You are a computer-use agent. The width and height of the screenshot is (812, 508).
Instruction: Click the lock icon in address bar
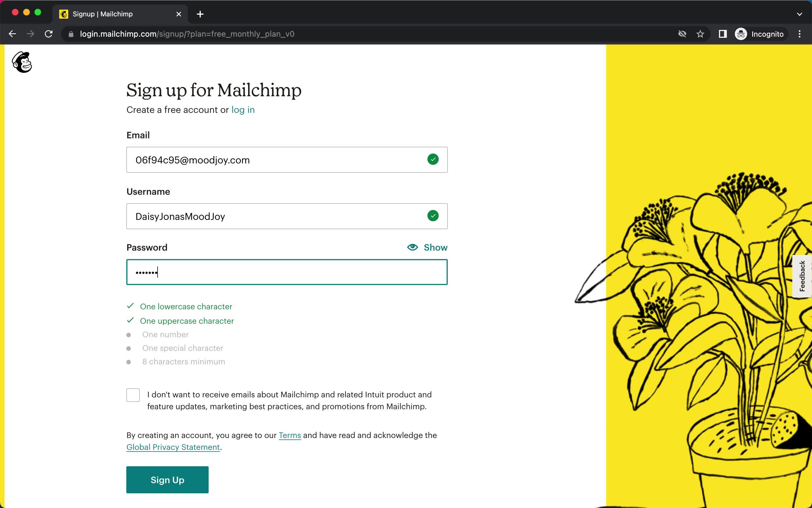(71, 34)
